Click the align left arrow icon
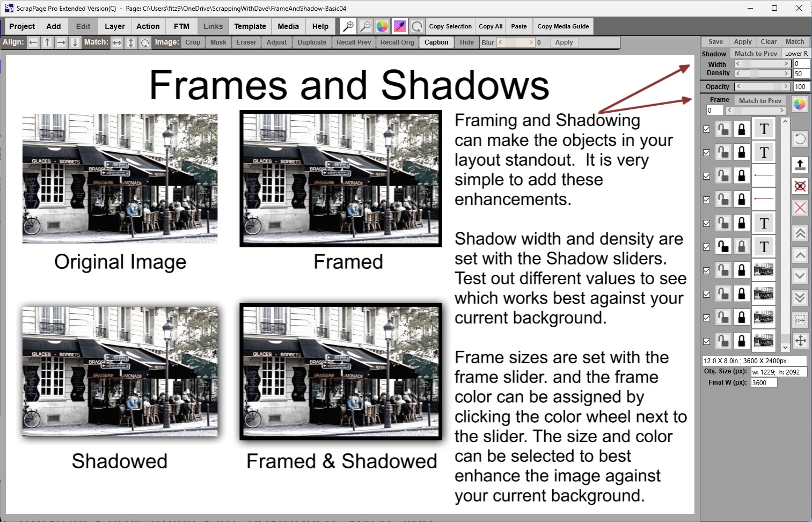This screenshot has width=812, height=522. tap(33, 42)
